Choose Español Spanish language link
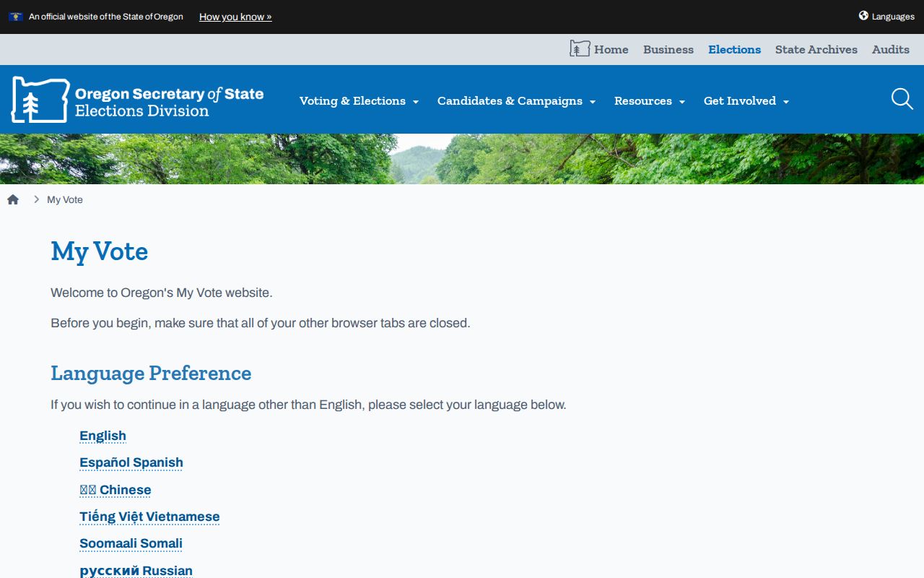This screenshot has height=578, width=924. tap(131, 462)
